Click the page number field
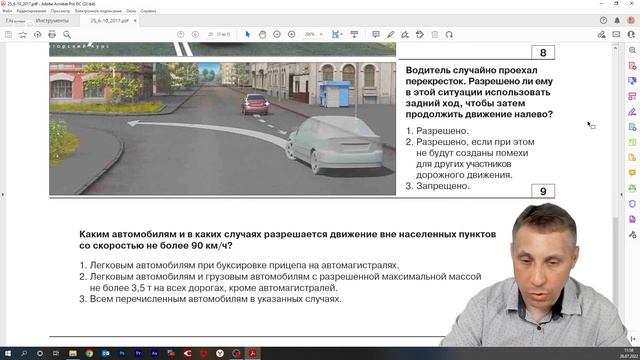The height and width of the screenshot is (360, 640). (x=211, y=35)
